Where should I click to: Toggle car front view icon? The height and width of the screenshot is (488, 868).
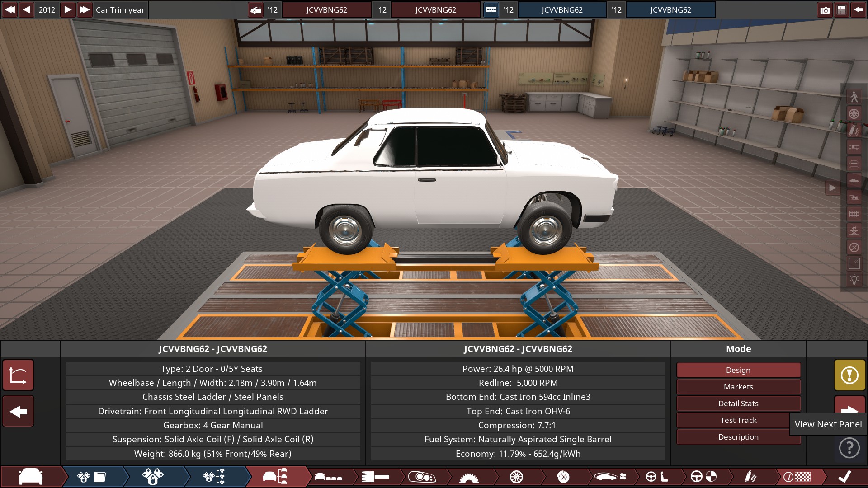854,164
